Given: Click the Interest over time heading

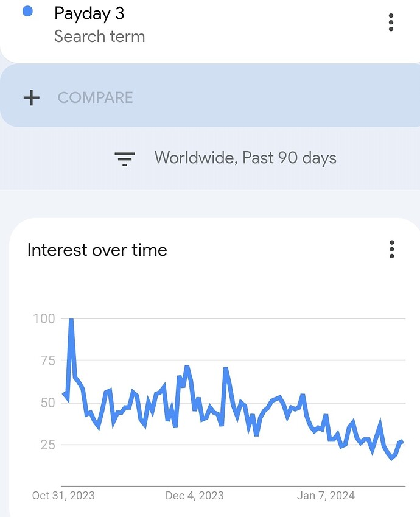Looking at the screenshot, I should click(97, 250).
